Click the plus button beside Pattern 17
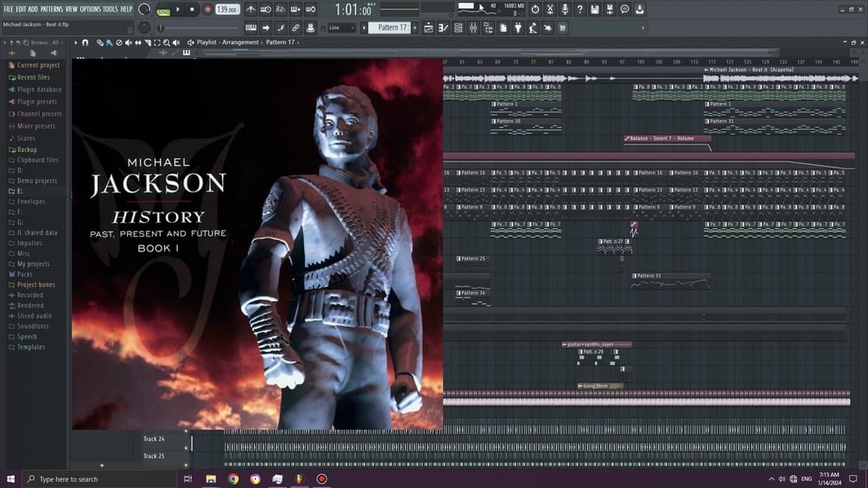Screen dimensions: 868x488 (x=415, y=28)
